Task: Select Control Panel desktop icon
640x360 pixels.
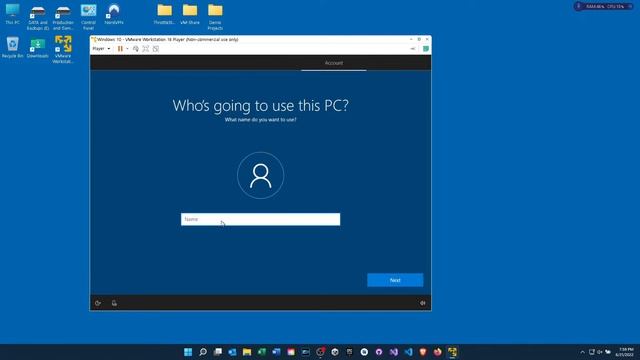Action: tap(88, 17)
